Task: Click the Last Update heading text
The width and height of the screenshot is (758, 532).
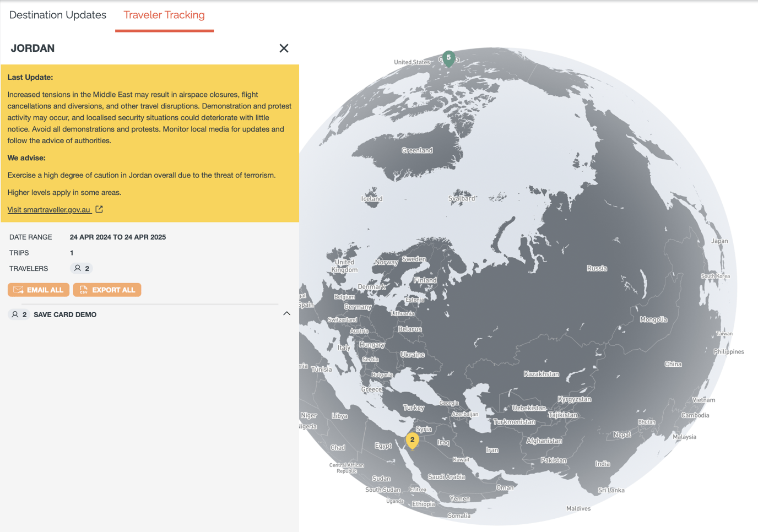Action: tap(30, 78)
